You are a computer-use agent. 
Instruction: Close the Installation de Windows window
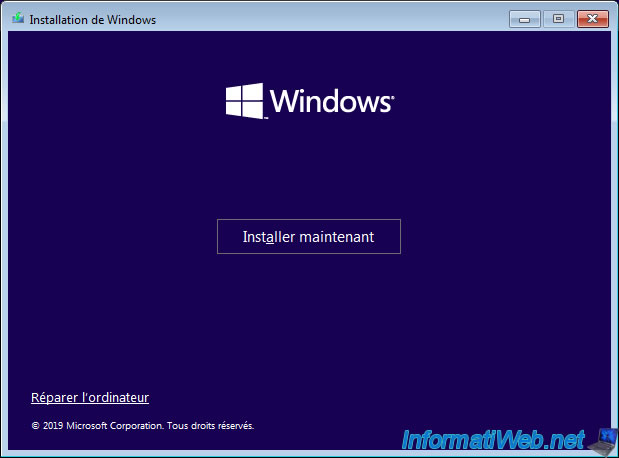pyautogui.click(x=593, y=18)
